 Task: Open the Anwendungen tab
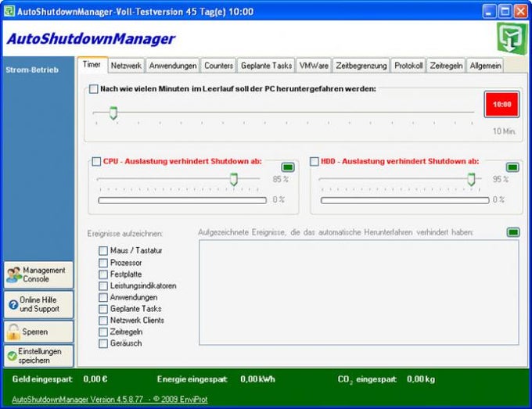pos(173,66)
